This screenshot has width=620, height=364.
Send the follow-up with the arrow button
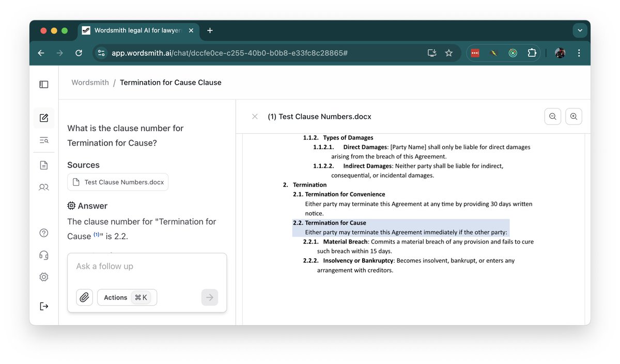[x=210, y=297]
